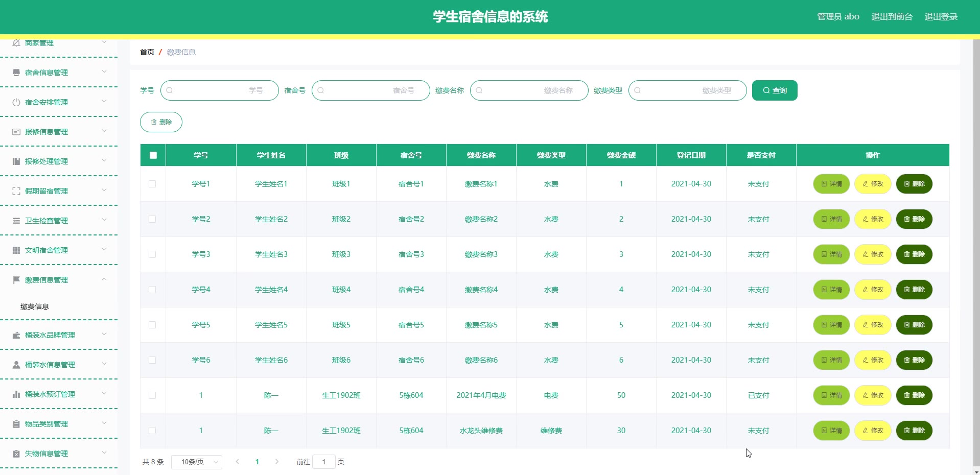
Task: Click the page vertical scrollbar
Action: pyautogui.click(x=976, y=253)
